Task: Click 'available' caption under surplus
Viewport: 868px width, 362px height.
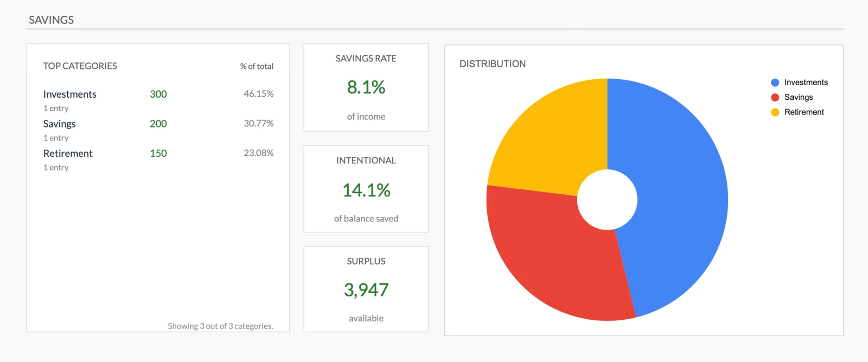Action: point(366,319)
